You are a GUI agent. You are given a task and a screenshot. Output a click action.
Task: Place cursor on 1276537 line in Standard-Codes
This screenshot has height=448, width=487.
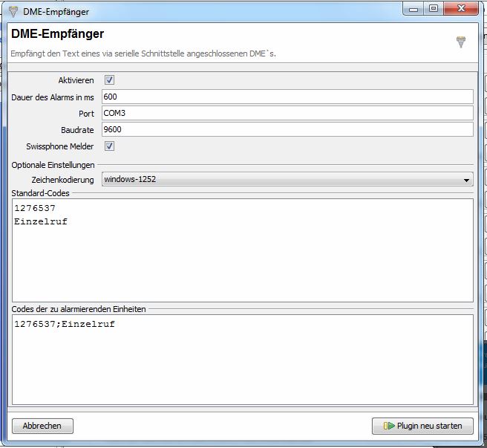[x=35, y=209]
